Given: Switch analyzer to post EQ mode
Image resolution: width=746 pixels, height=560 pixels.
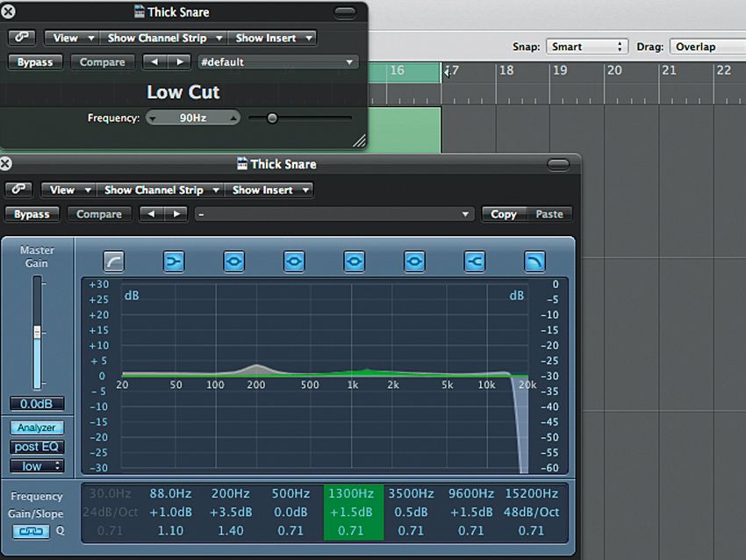Looking at the screenshot, I should (x=36, y=447).
